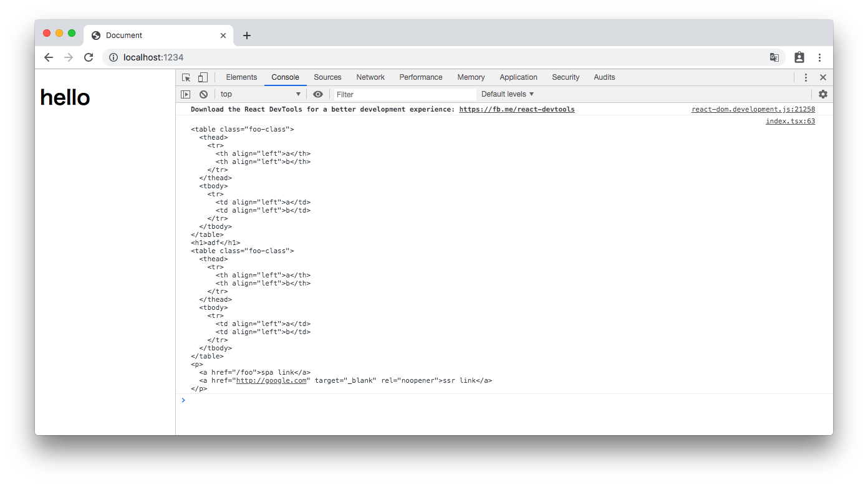
Task: Click the fb.me/react-devtools link
Action: 517,109
